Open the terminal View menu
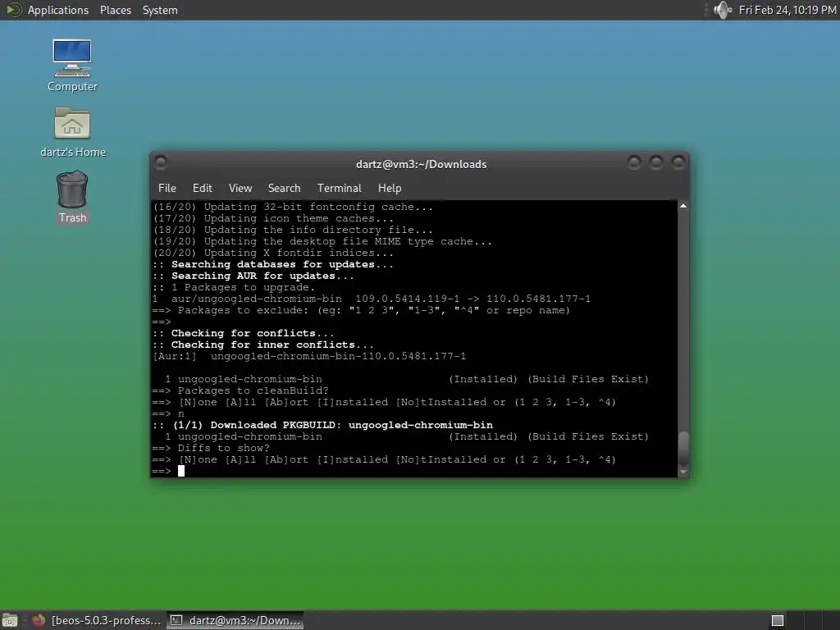Image resolution: width=840 pixels, height=630 pixels. 240,188
